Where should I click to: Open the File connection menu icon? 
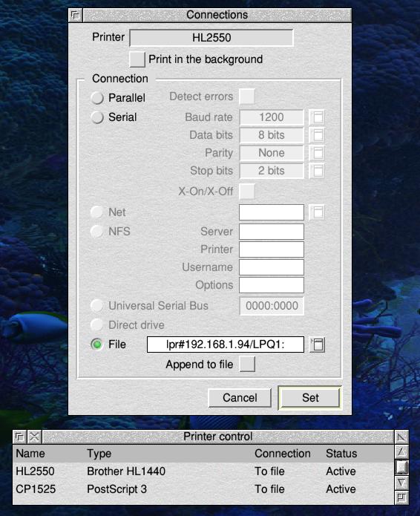click(x=318, y=344)
